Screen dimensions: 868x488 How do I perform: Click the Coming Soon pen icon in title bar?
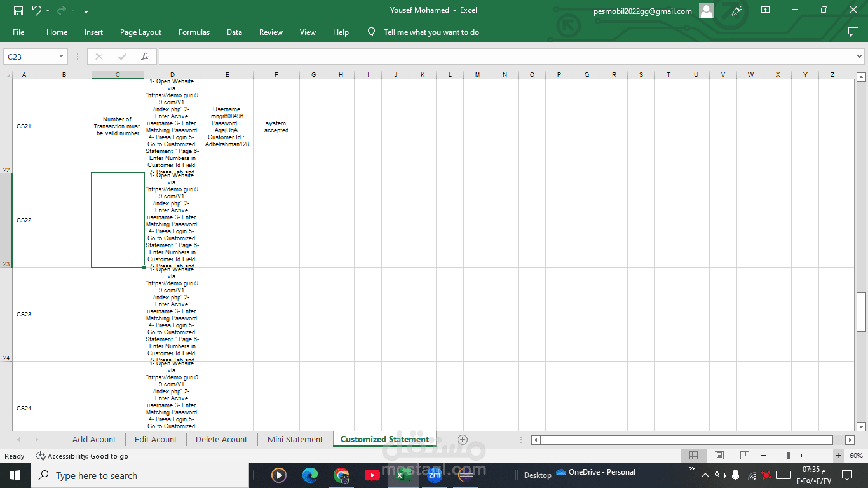pos(737,11)
